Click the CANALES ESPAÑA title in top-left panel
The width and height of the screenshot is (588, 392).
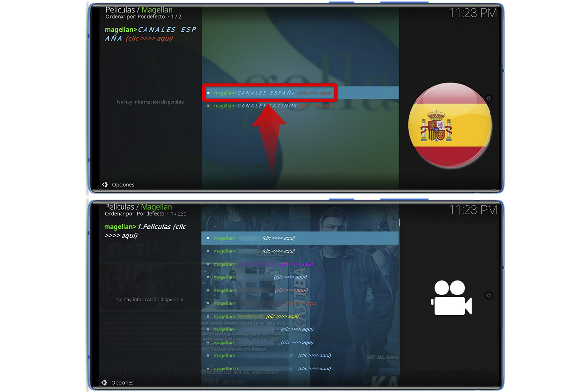(x=150, y=34)
